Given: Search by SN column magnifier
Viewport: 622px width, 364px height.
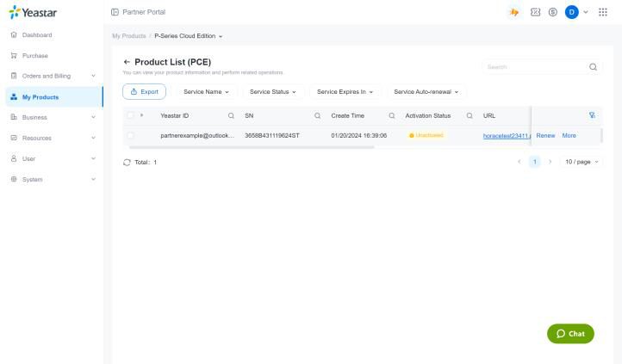Looking at the screenshot, I should tap(317, 115).
